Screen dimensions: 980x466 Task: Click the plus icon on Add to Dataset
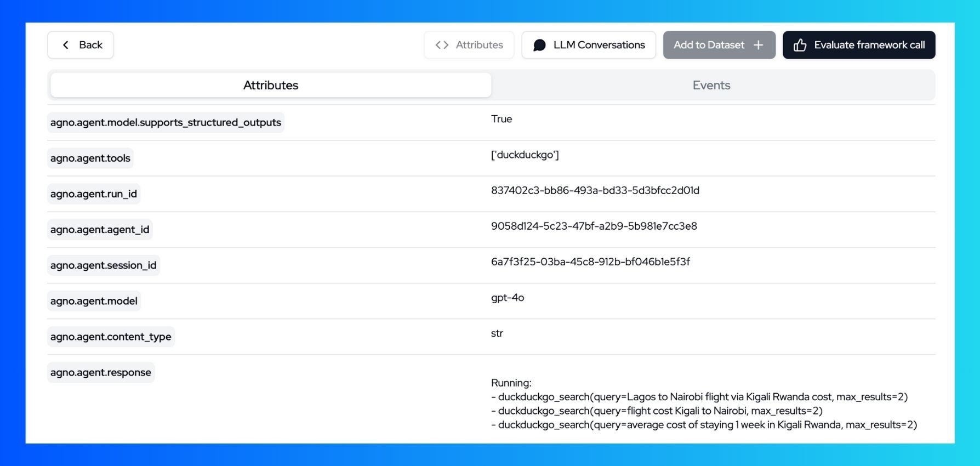[x=758, y=45]
